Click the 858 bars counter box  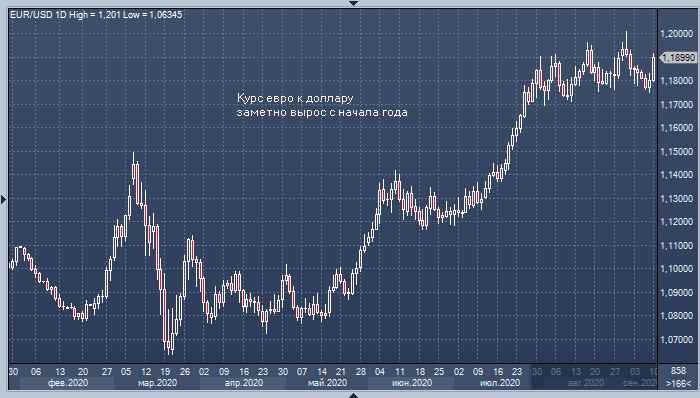[678, 371]
